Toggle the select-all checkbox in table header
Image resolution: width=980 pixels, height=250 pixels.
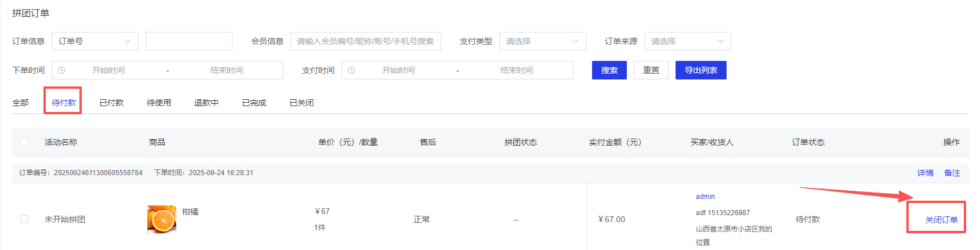point(24,142)
